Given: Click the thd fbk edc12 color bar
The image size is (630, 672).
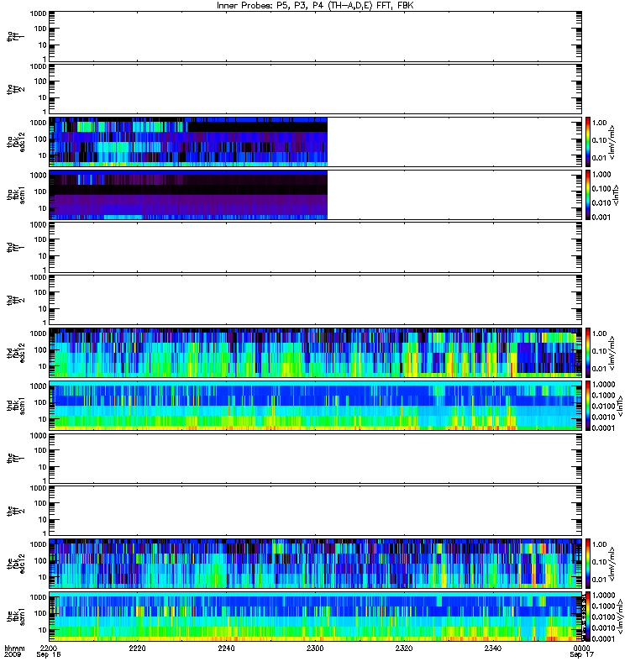Looking at the screenshot, I should [x=588, y=353].
